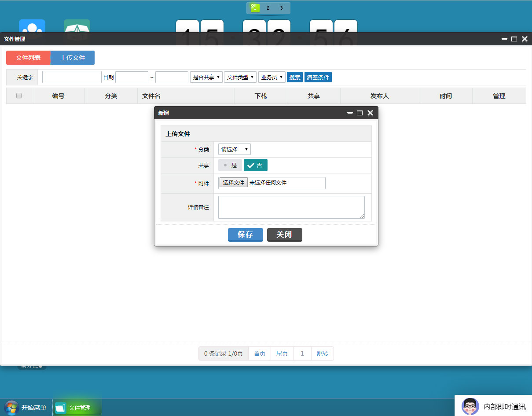The image size is (532, 416).
Task: Focus the start date input field
Action: (132, 77)
